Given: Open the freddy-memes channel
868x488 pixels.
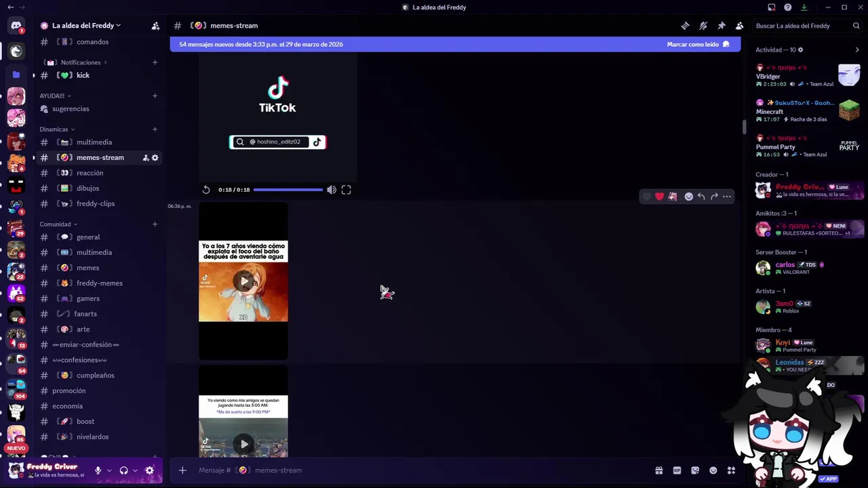Looking at the screenshot, I should [98, 283].
